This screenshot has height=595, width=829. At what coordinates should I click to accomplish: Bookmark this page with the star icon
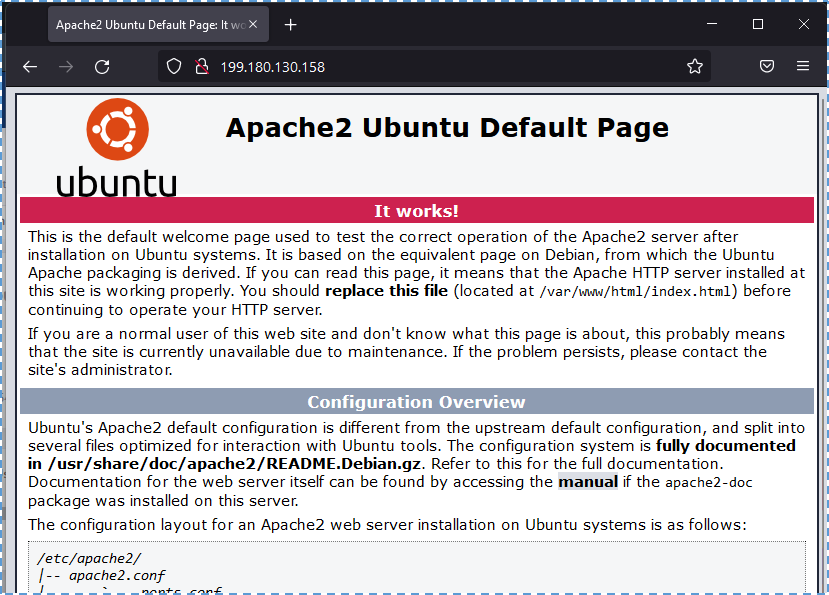coord(695,67)
